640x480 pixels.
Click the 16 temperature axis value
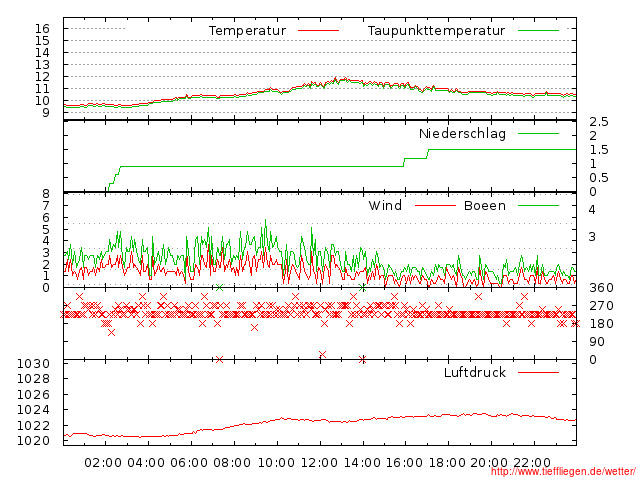[42, 29]
